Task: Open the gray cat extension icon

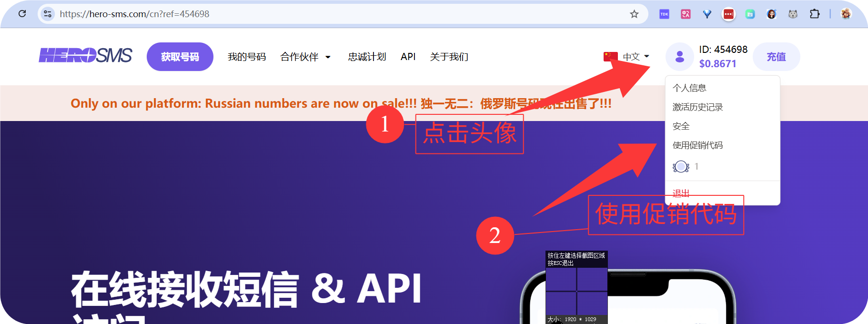Action: pyautogui.click(x=793, y=14)
